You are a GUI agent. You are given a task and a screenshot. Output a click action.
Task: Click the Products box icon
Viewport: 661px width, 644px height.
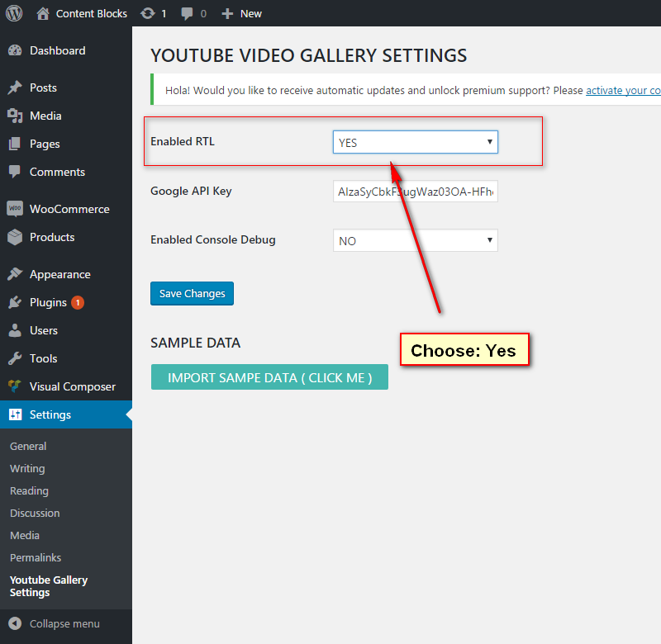15,237
